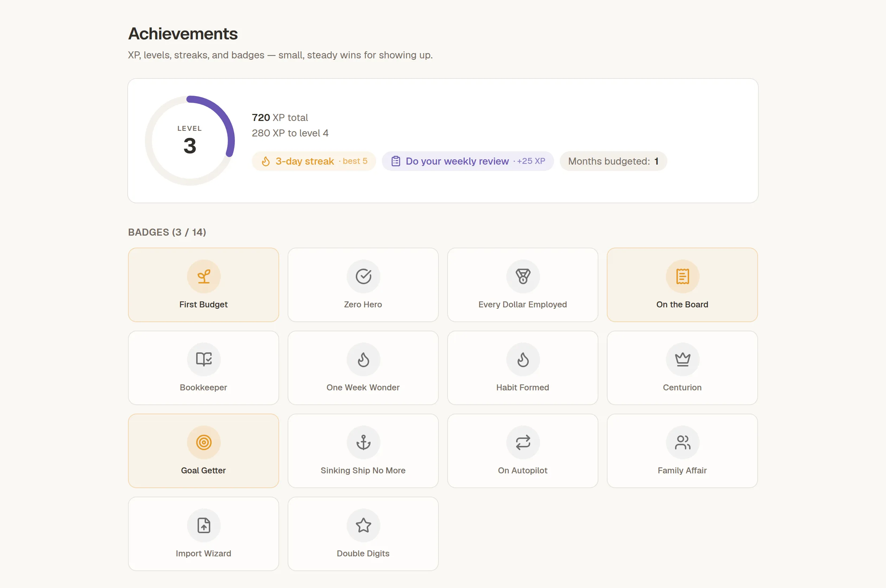Screen dimensions: 886x588
Task: Open the Do your weekly review prompt
Action: 467,161
